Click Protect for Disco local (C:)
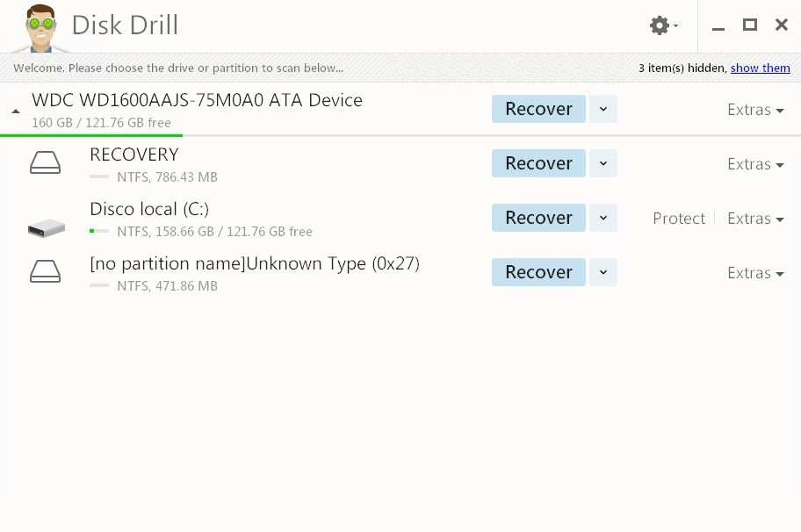 click(x=679, y=219)
